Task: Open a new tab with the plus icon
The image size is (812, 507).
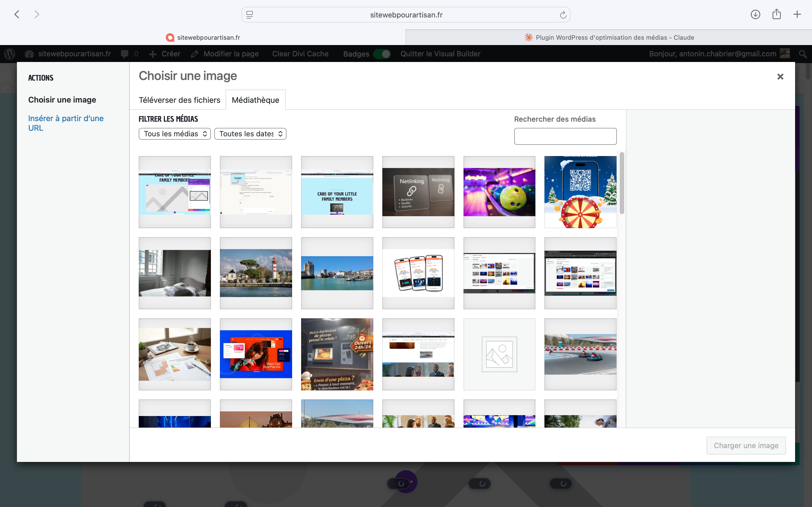Action: (797, 14)
